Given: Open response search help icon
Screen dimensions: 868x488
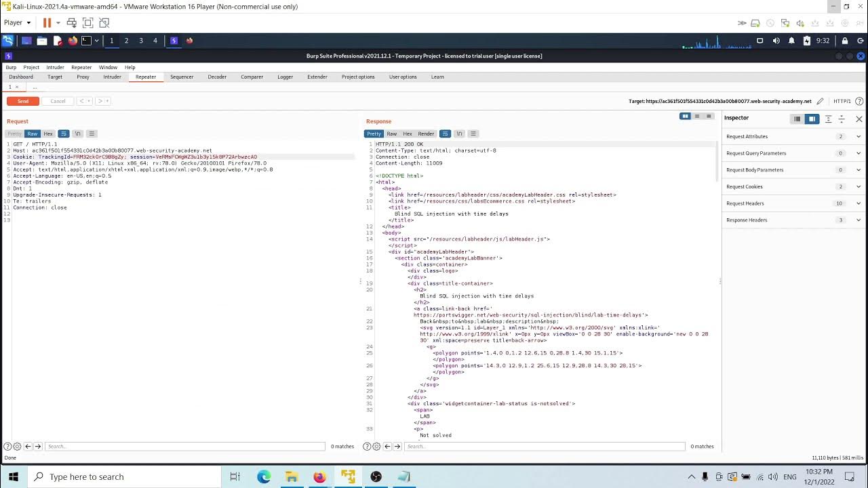Looking at the screenshot, I should click(367, 446).
